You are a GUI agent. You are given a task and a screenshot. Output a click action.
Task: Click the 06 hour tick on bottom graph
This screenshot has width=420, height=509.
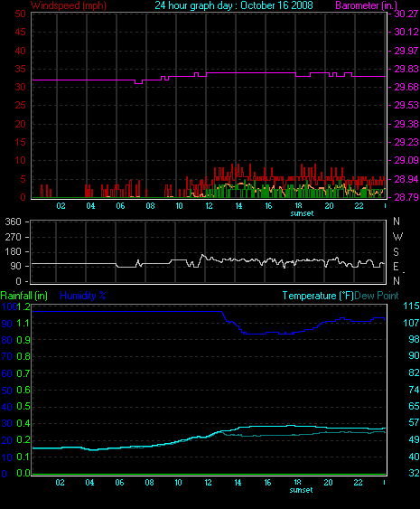[x=119, y=483]
